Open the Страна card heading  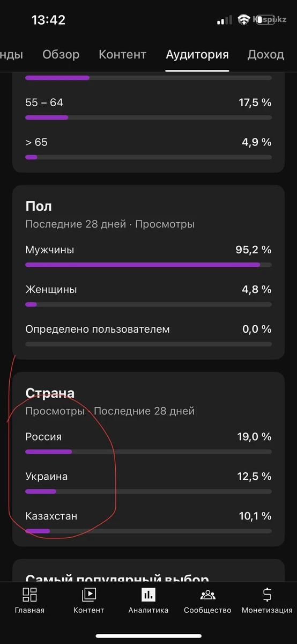point(50,393)
